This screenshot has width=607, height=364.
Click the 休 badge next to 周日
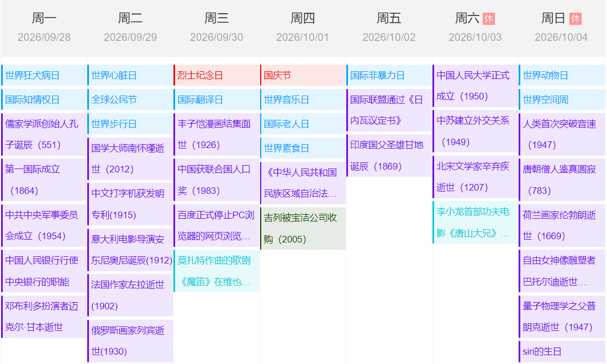575,19
